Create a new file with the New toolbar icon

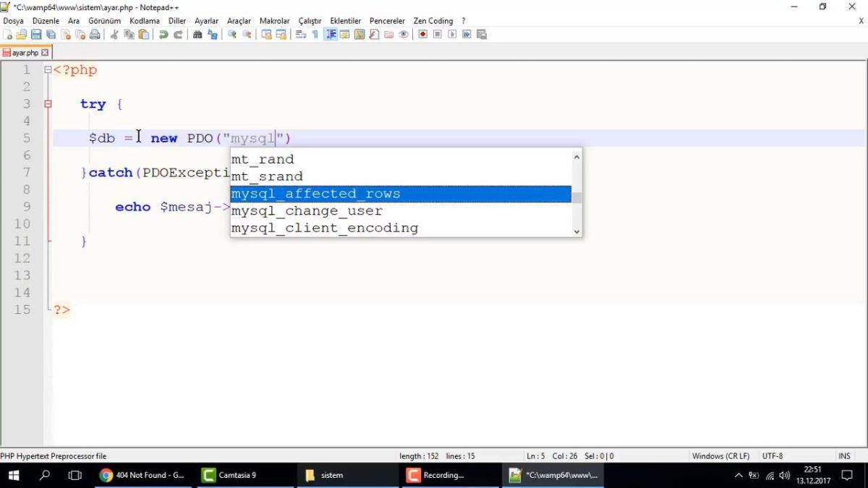point(7,34)
